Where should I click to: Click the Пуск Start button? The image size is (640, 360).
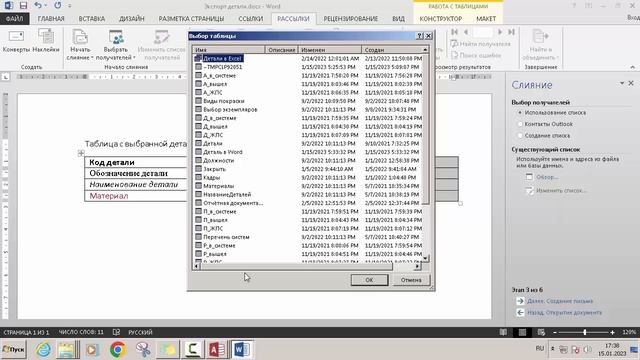click(x=13, y=350)
